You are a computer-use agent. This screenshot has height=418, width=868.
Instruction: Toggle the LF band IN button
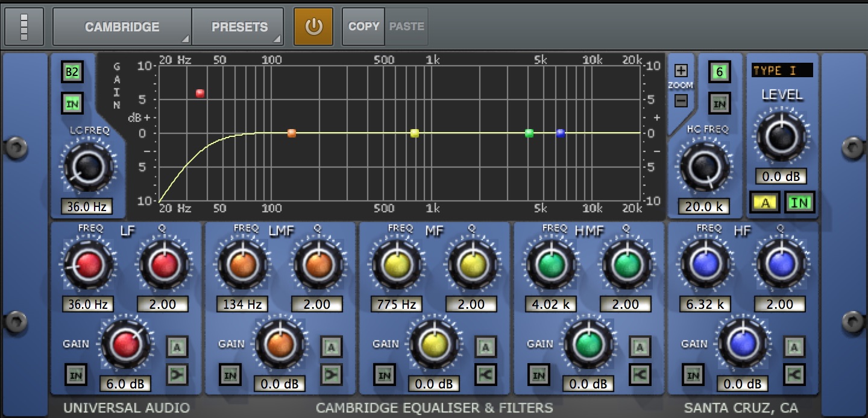tap(75, 375)
